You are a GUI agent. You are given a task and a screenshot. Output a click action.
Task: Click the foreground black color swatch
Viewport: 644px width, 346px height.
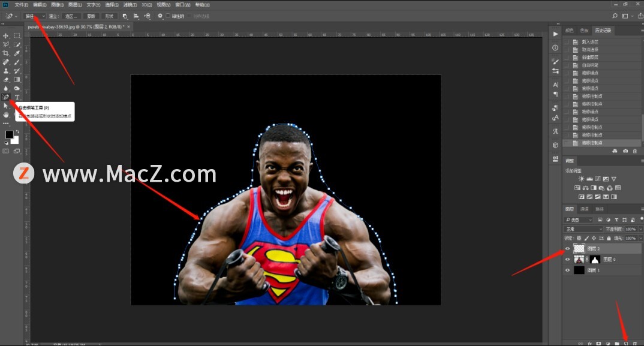pos(9,135)
